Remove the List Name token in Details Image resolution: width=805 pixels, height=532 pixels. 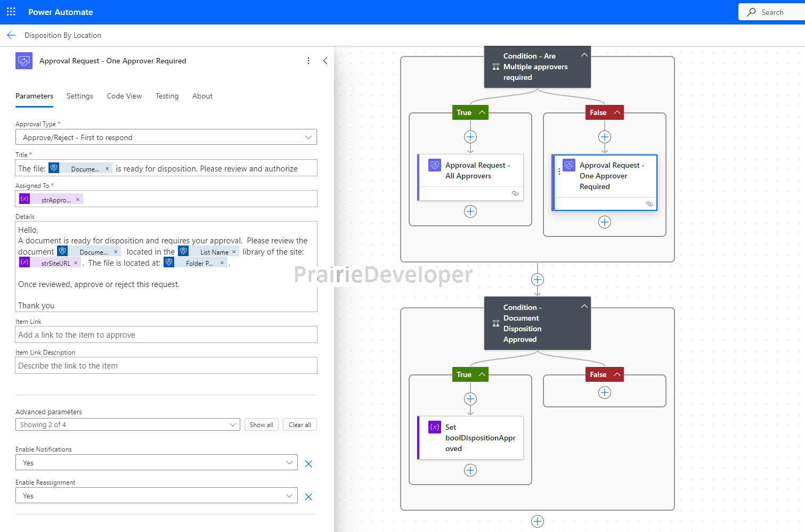234,252
